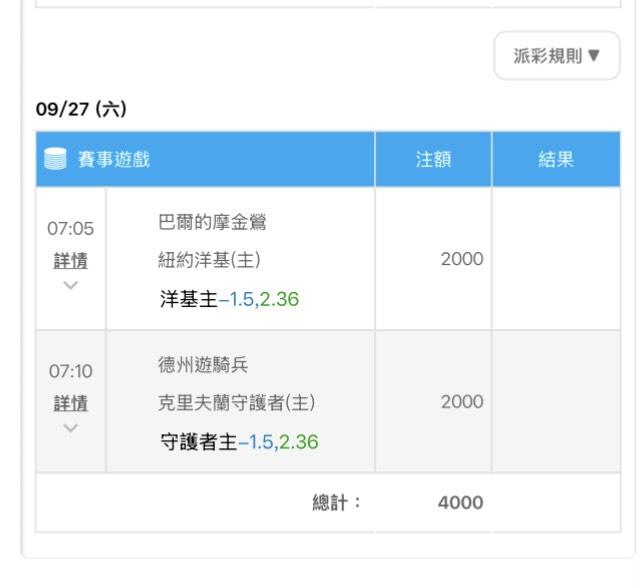
Task: Click team name 紐約洋基(主)
Action: tap(209, 260)
